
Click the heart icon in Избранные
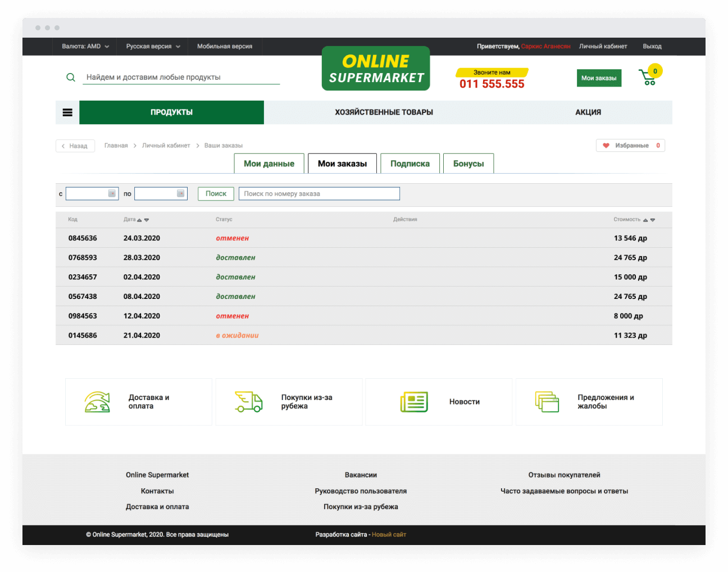pos(606,146)
